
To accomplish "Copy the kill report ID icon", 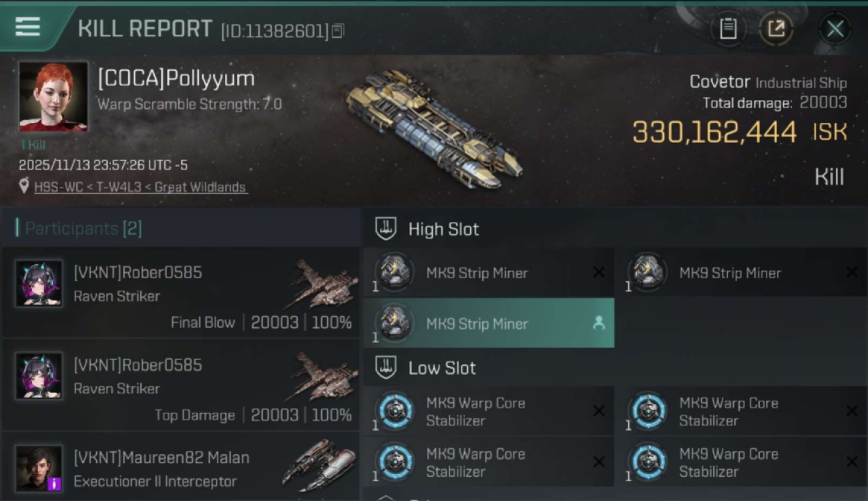I will coord(338,31).
